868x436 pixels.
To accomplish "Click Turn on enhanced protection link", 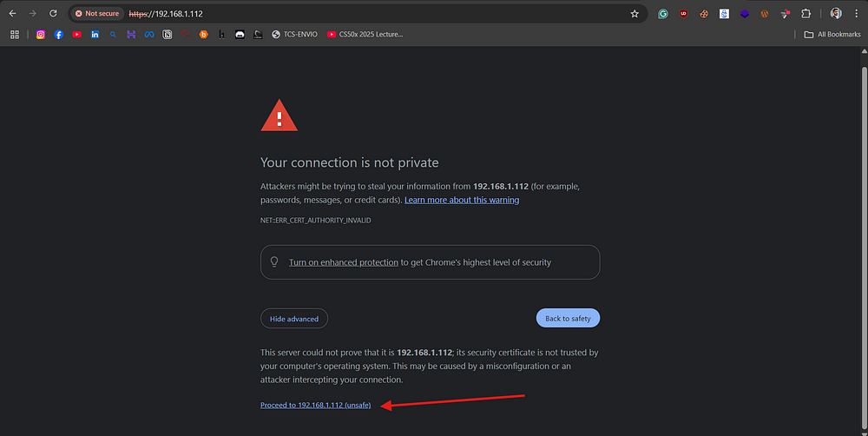I will tap(343, 262).
